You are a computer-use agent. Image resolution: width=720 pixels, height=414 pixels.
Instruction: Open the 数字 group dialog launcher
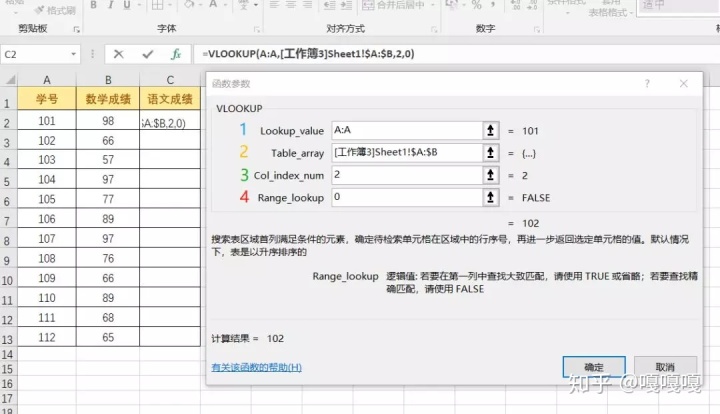coord(536,29)
